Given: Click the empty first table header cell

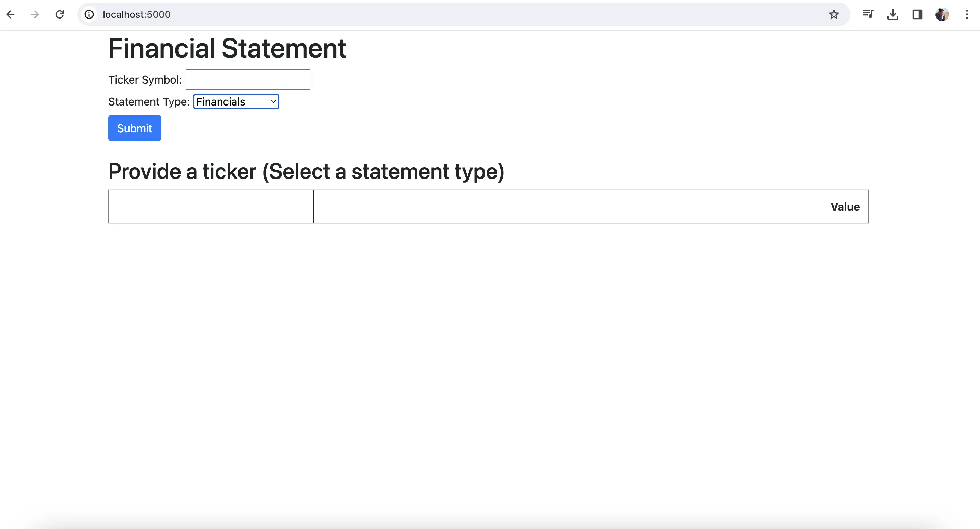Looking at the screenshot, I should coord(211,207).
